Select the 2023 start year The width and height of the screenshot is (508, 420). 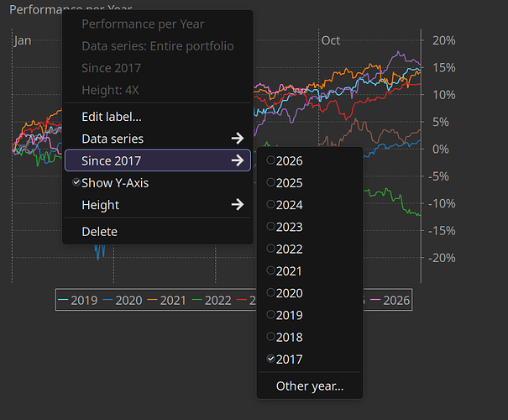[309, 227]
